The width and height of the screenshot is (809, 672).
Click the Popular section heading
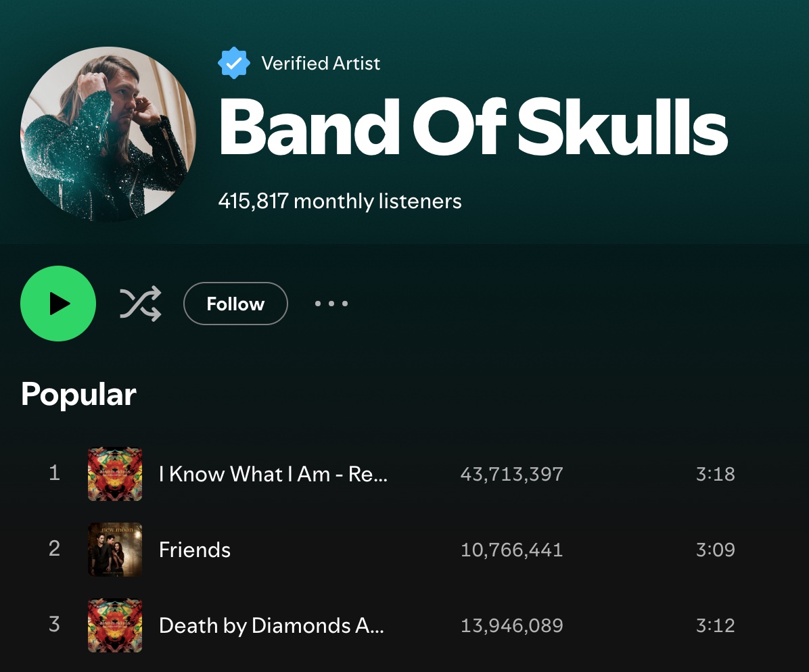(78, 394)
